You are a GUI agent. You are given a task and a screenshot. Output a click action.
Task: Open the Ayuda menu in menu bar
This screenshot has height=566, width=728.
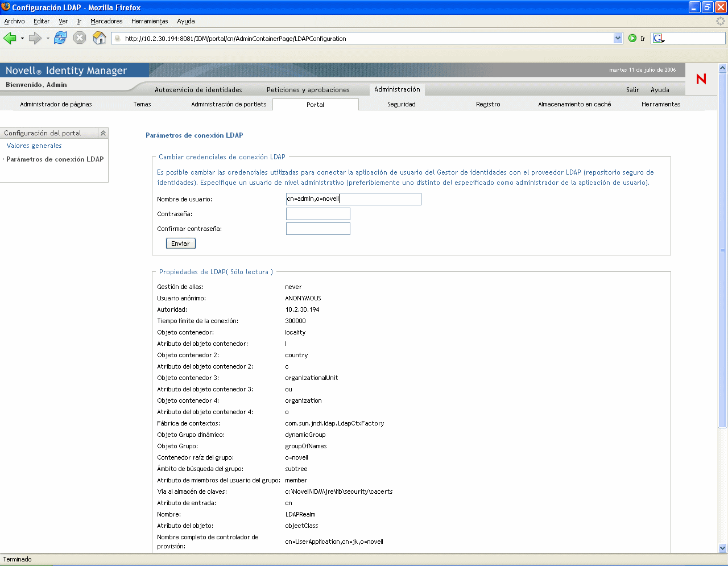(186, 21)
